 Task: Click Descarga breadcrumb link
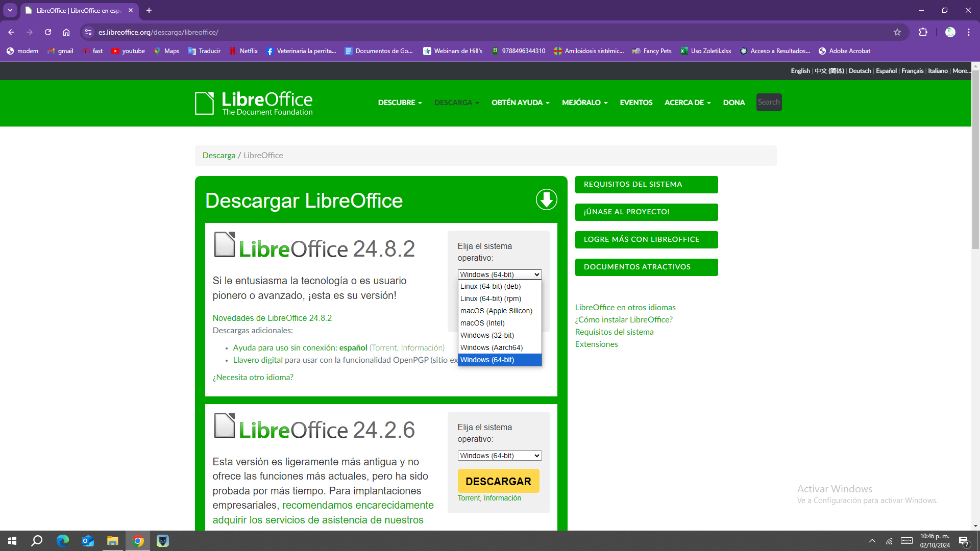(x=218, y=155)
